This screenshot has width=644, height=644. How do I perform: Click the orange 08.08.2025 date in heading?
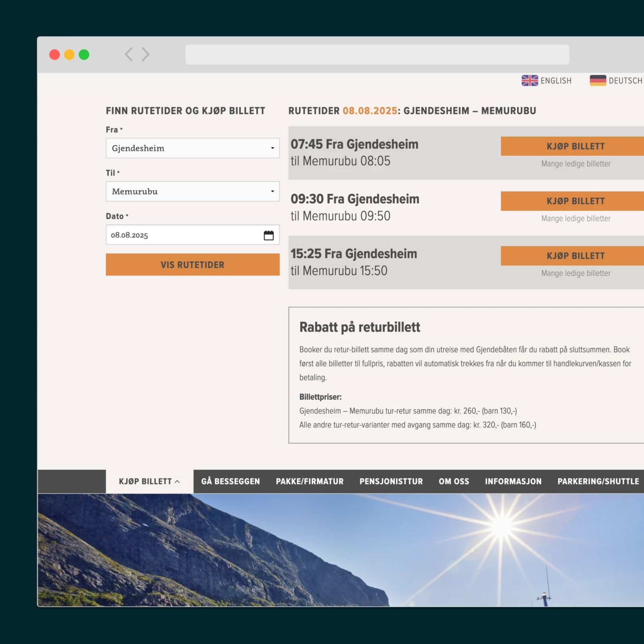click(x=370, y=111)
